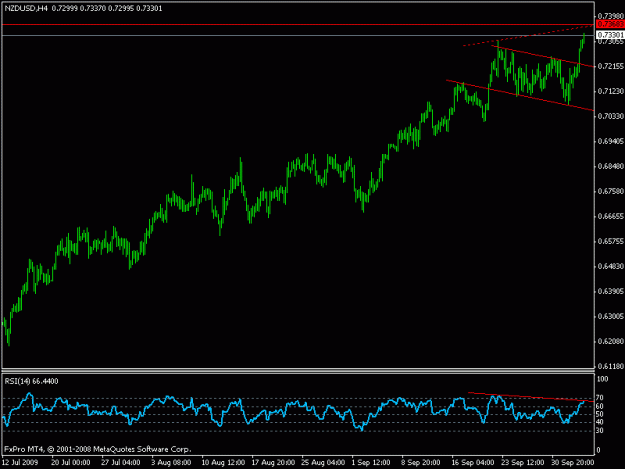Click the RSI scale value 30

pyautogui.click(x=600, y=431)
